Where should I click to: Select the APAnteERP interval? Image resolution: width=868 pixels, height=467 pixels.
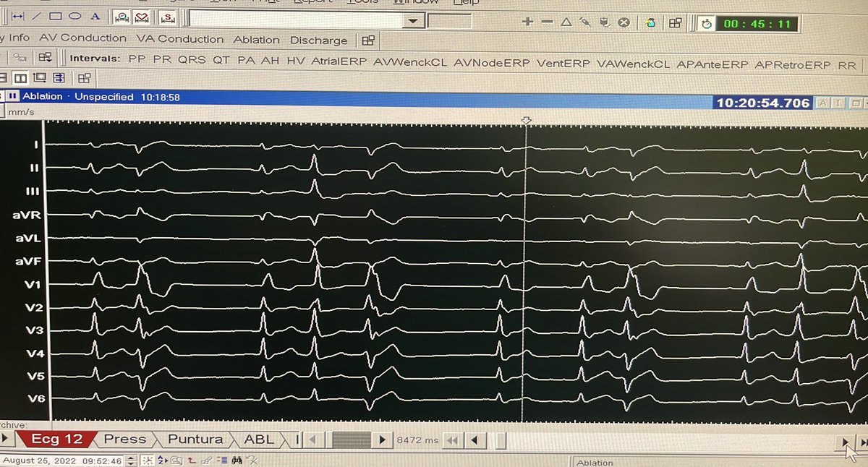(712, 64)
